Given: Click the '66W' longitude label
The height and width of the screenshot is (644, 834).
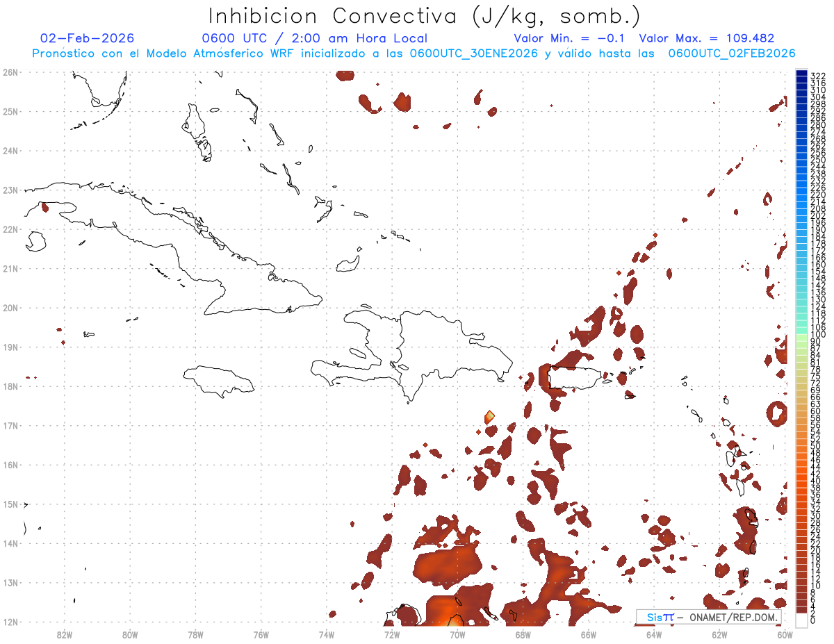Looking at the screenshot, I should point(589,634).
